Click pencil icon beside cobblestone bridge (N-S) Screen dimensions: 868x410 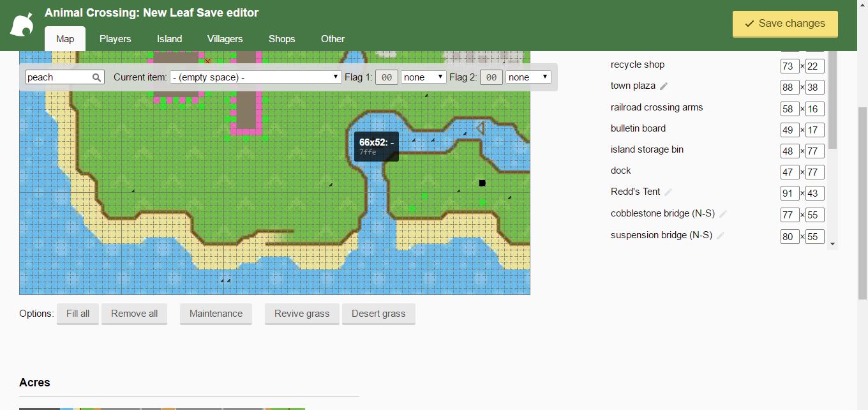click(x=723, y=214)
